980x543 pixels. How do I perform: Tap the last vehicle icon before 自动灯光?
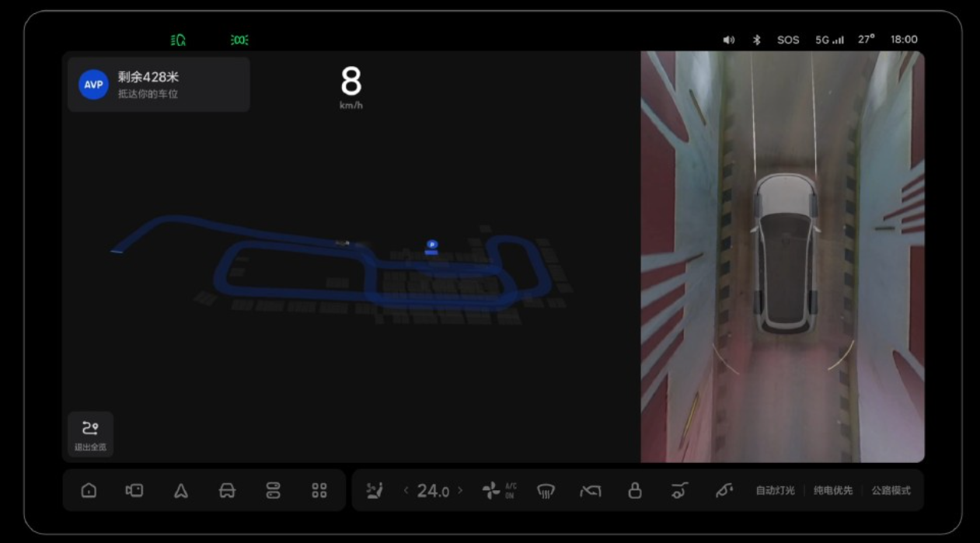(x=724, y=490)
